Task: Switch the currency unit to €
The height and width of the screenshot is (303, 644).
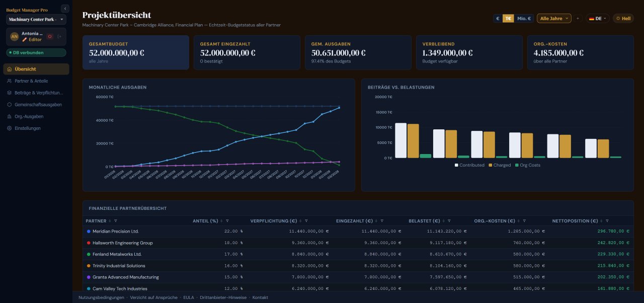Action: coord(498,18)
